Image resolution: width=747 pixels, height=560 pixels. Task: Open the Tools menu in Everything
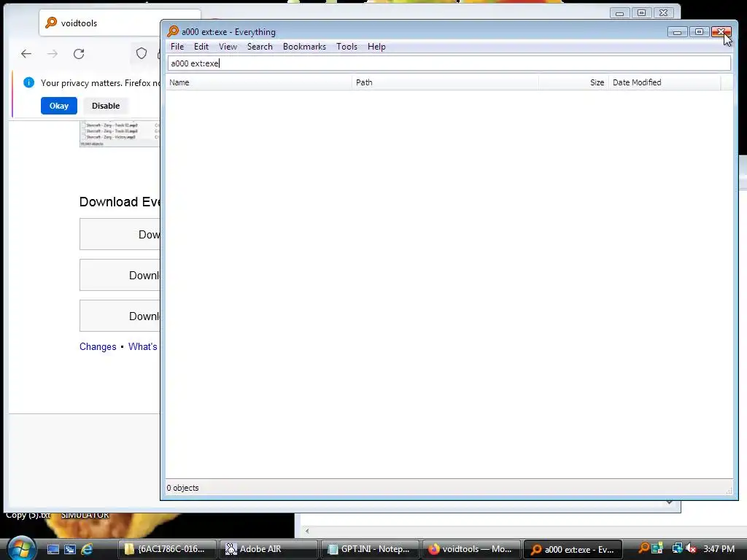pyautogui.click(x=347, y=47)
